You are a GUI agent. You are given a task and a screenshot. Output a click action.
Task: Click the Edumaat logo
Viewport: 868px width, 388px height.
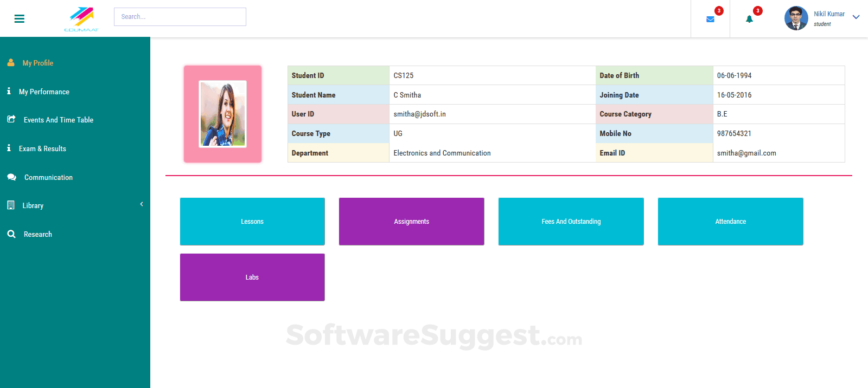81,19
